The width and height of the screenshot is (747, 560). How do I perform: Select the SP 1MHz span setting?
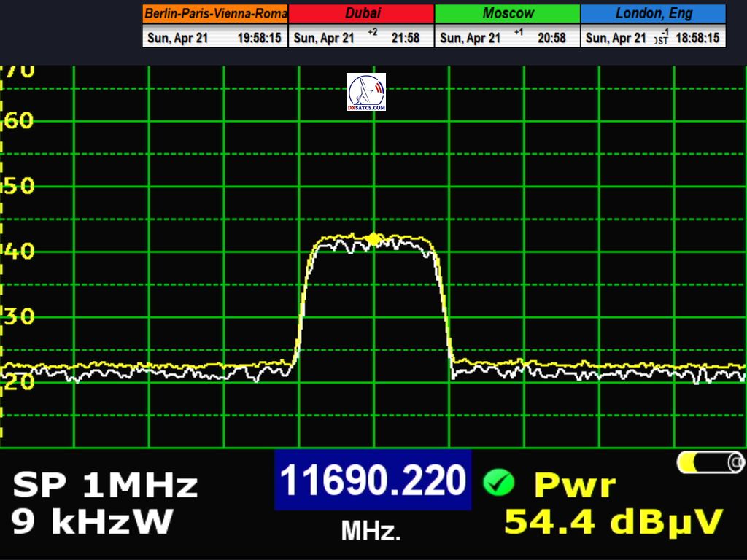coord(105,485)
